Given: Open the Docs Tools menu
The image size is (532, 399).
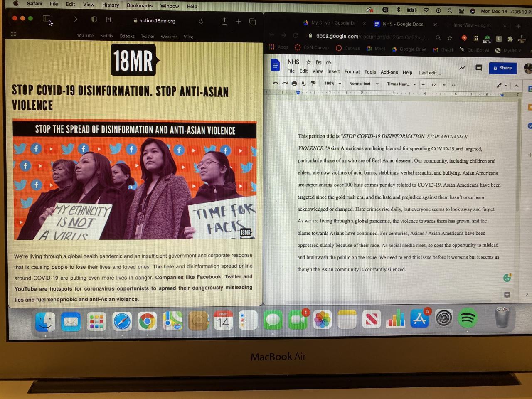Looking at the screenshot, I should (370, 72).
